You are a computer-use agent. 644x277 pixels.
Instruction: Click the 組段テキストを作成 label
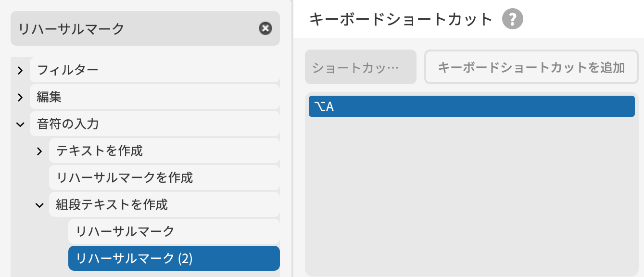tap(112, 205)
